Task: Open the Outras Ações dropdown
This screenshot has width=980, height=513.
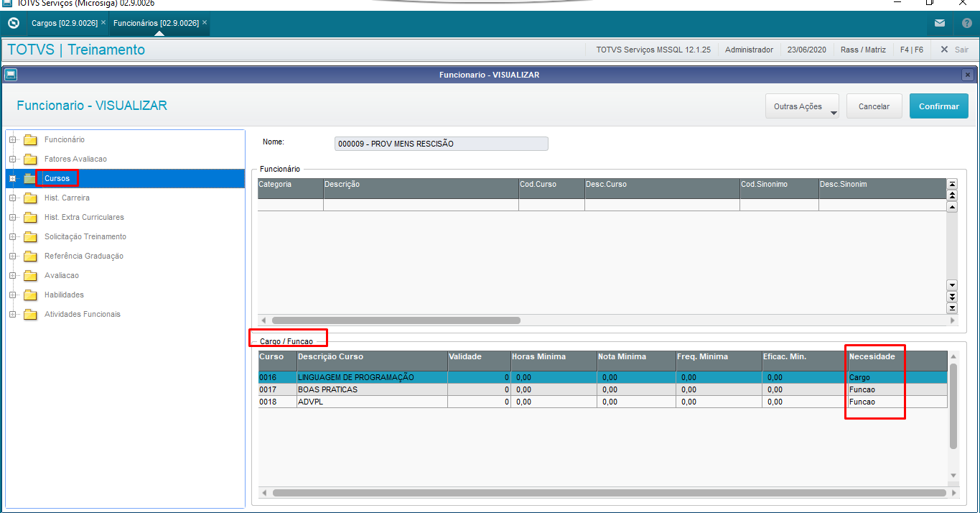Action: click(x=803, y=106)
